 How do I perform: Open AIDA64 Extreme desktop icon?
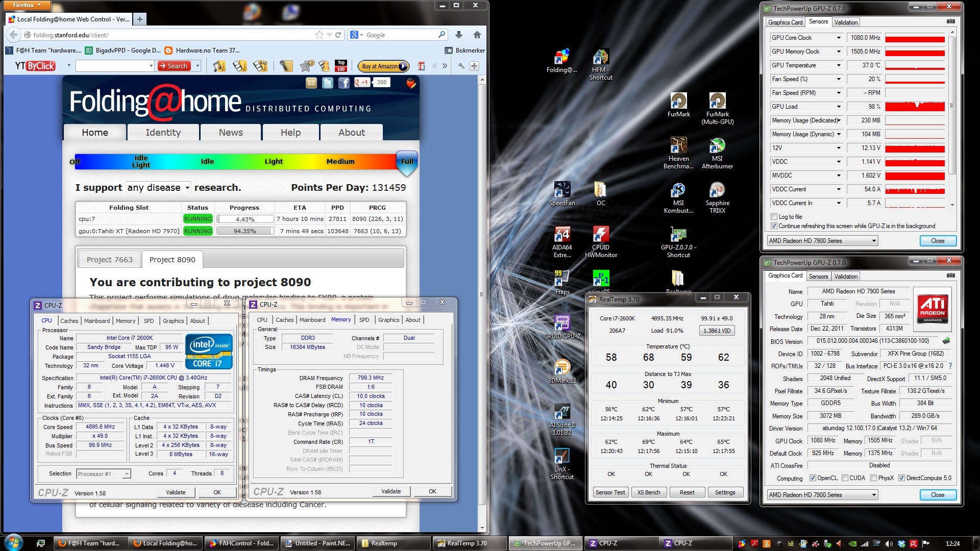[562, 242]
